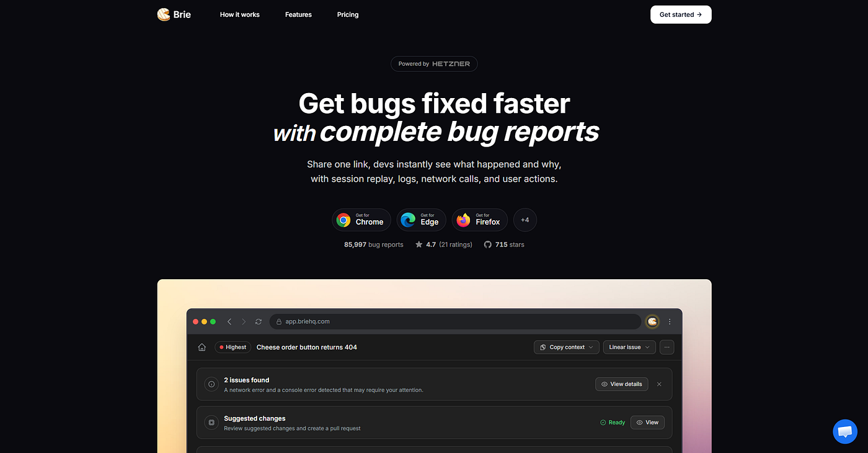Click the Chrome logo icon
Image resolution: width=868 pixels, height=453 pixels.
coord(343,220)
